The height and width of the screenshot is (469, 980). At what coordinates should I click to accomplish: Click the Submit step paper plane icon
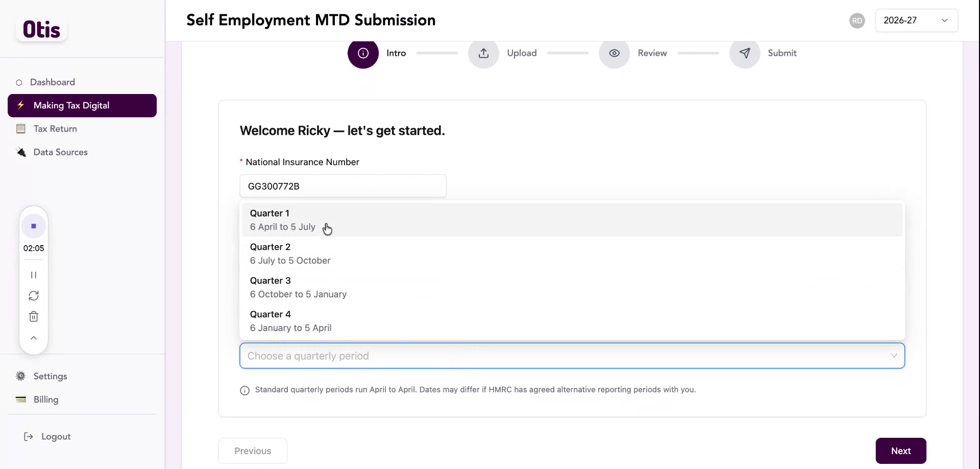pyautogui.click(x=745, y=53)
